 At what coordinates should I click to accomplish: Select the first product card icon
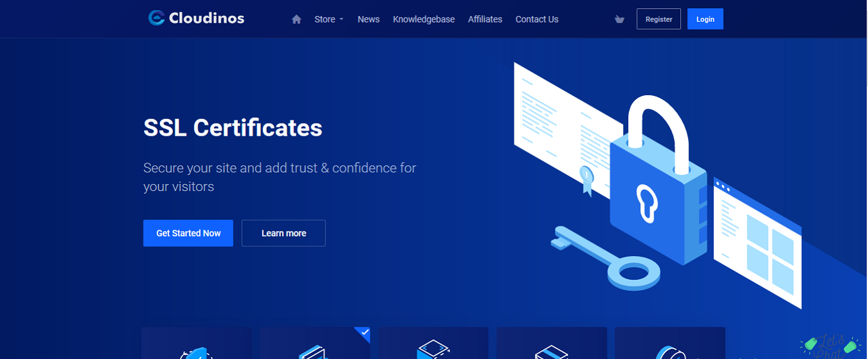tap(197, 351)
